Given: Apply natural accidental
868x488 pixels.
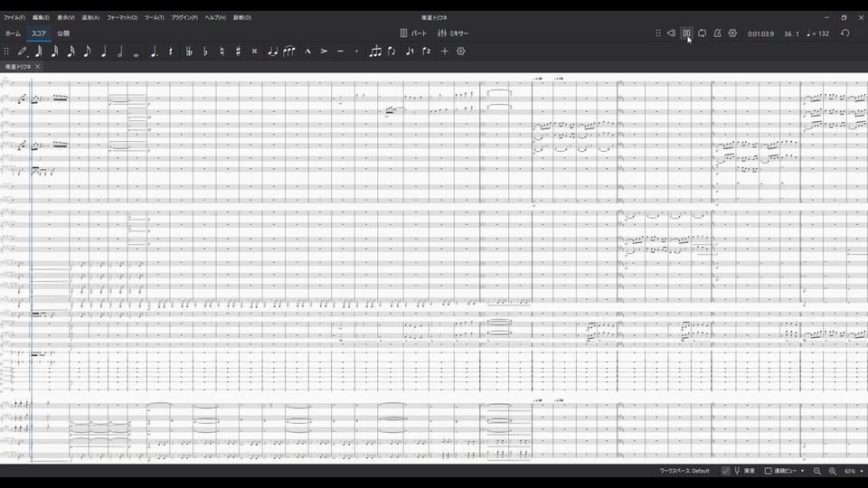Looking at the screenshot, I should [x=222, y=52].
